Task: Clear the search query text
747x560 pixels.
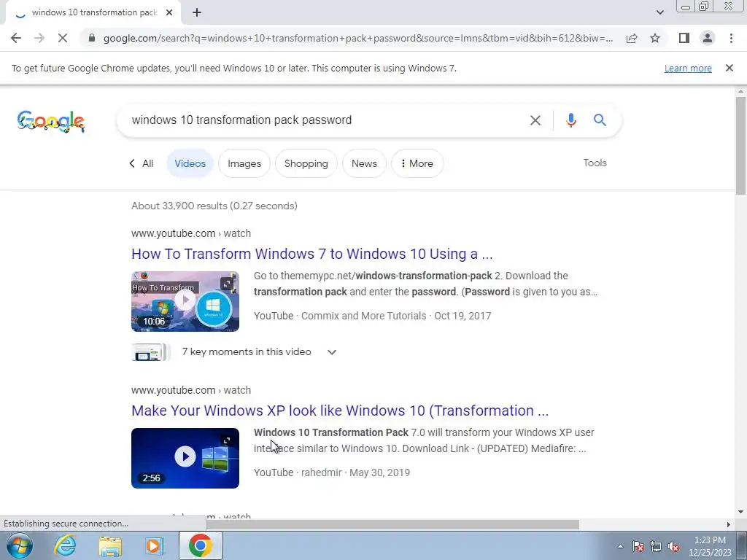Action: click(535, 120)
